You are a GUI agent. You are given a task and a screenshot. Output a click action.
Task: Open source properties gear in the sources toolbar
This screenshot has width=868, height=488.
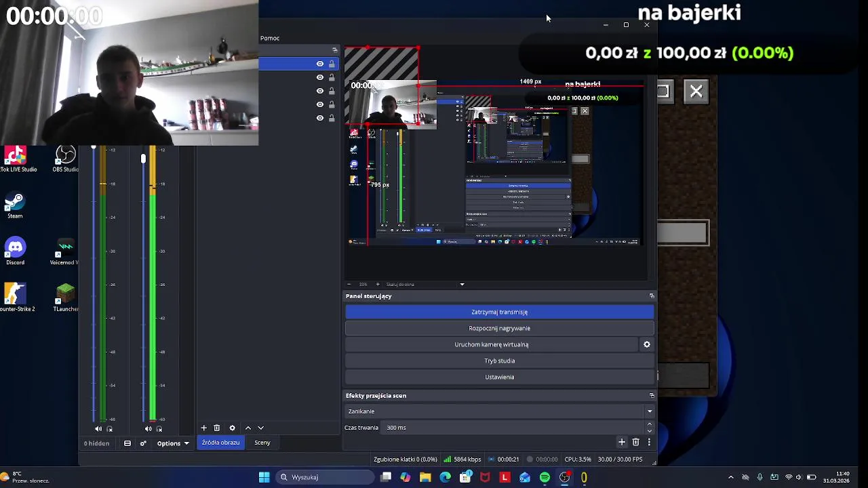[232, 428]
